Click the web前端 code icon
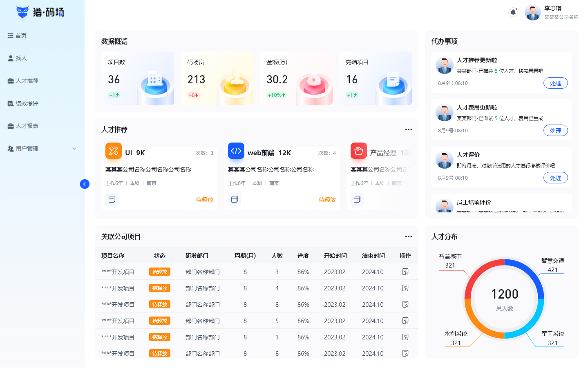 [236, 151]
